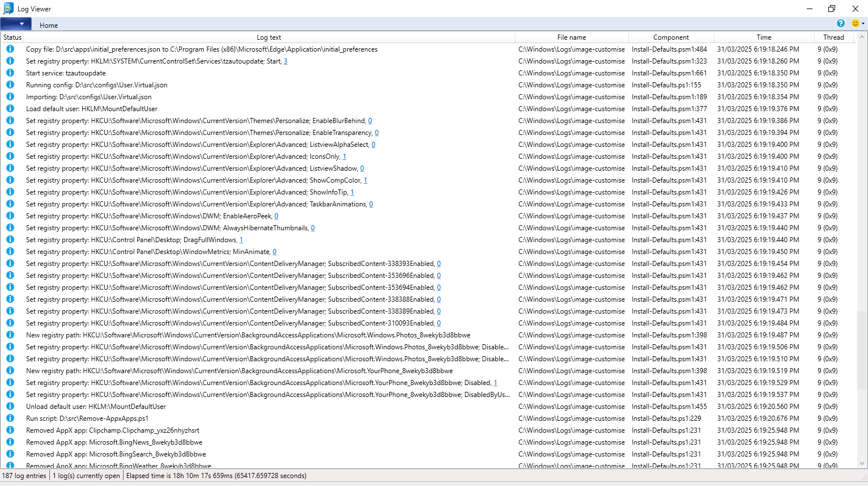Image resolution: width=868 pixels, height=486 pixels.
Task: Sort by the Component column header
Action: tap(671, 37)
